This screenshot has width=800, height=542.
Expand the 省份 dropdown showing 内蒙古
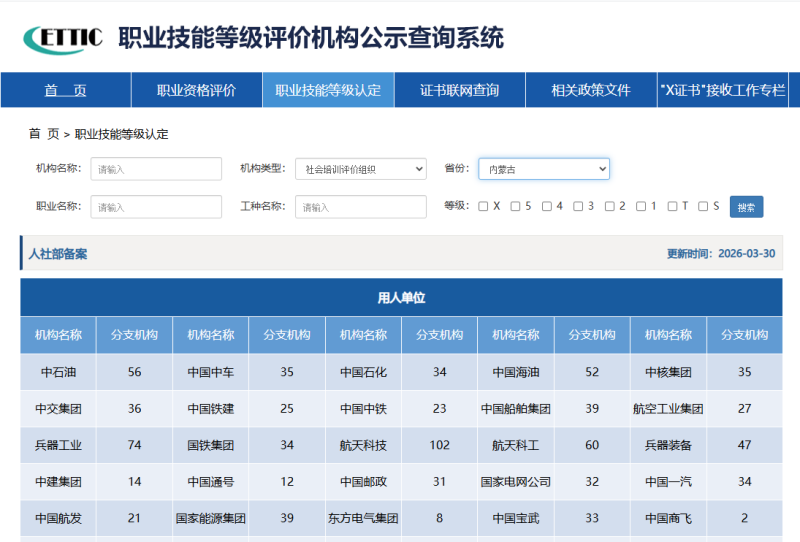(x=544, y=169)
